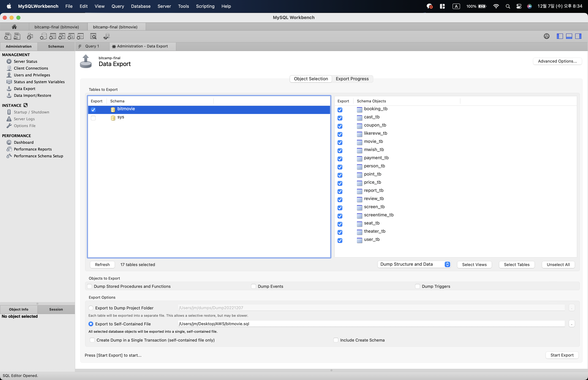588x380 pixels.
Task: Open Server Status in Management
Action: tap(25, 61)
